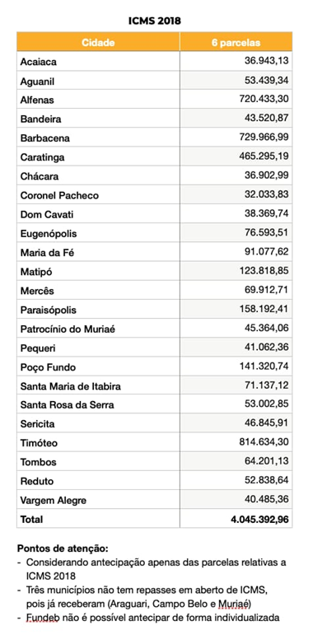Image resolution: width=313 pixels, height=644 pixels.
Task: Click the Patrocínio do Muriaé cell
Action: (98, 329)
